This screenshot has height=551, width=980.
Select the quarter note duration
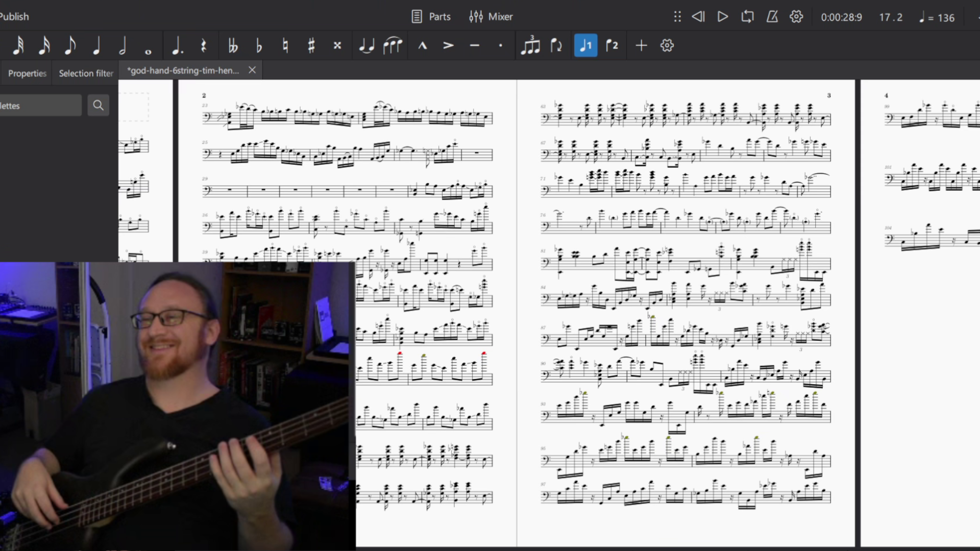[96, 46]
